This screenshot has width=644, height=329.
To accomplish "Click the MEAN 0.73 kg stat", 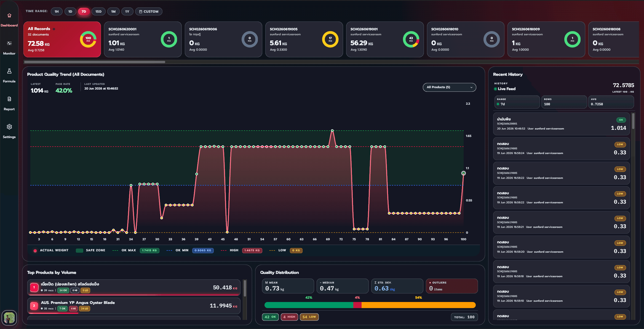I will tap(288, 286).
